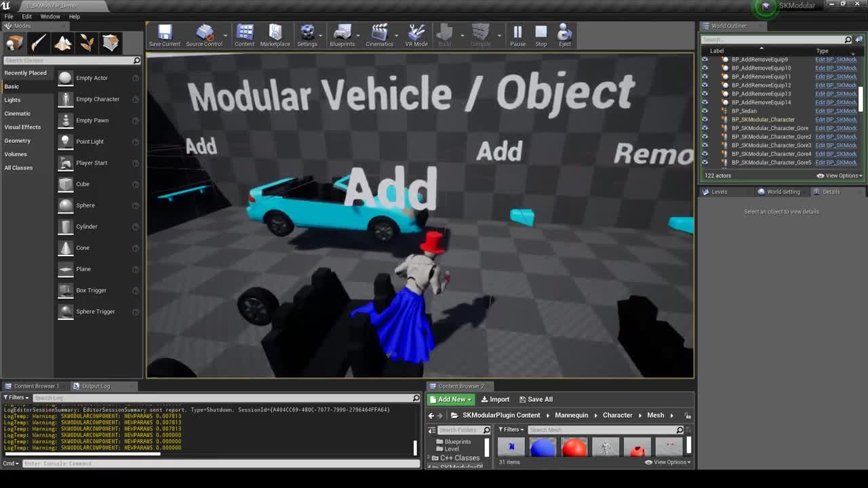This screenshot has height=488, width=868.
Task: Activate VR Mode from the toolbar
Action: [416, 35]
